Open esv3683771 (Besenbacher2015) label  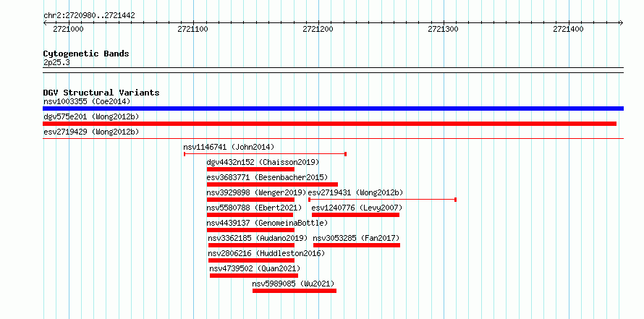268,177
